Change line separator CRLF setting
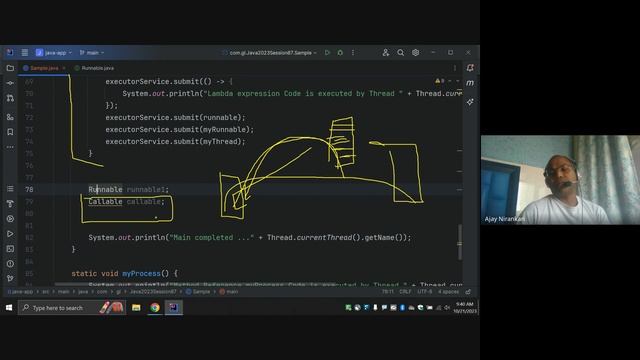The width and height of the screenshot is (640, 360). pyautogui.click(x=405, y=292)
